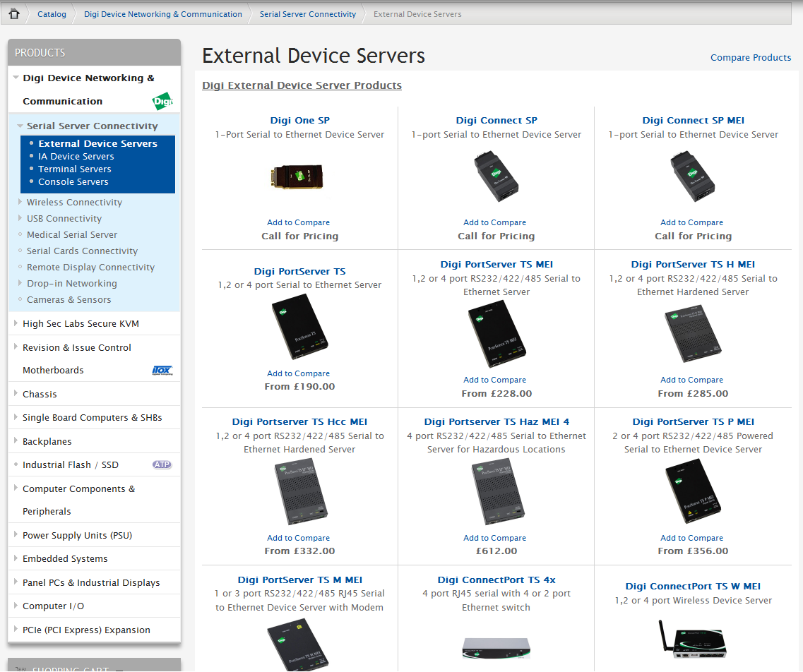Expand the Drop-in Networking arrow
Image resolution: width=803 pixels, height=672 pixels.
coord(20,283)
